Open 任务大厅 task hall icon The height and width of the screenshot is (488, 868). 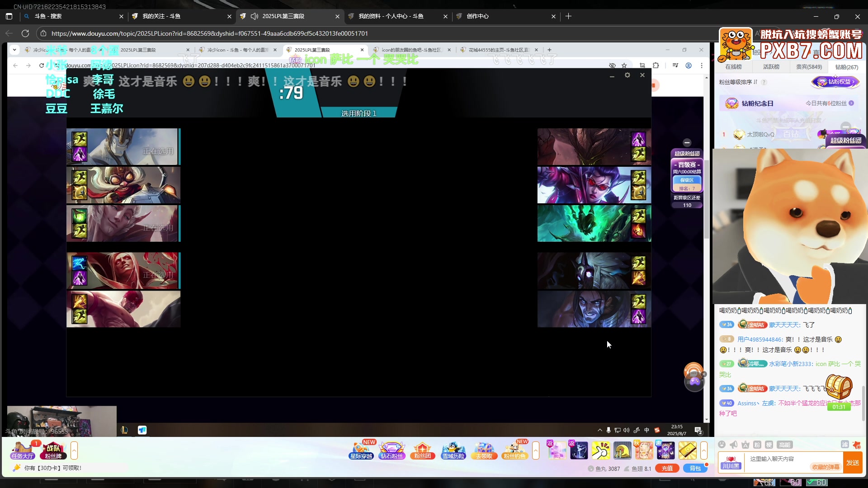coord(23,450)
